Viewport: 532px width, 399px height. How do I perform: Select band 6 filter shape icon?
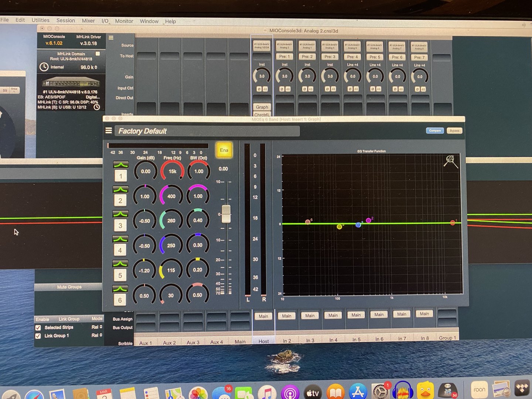point(120,289)
